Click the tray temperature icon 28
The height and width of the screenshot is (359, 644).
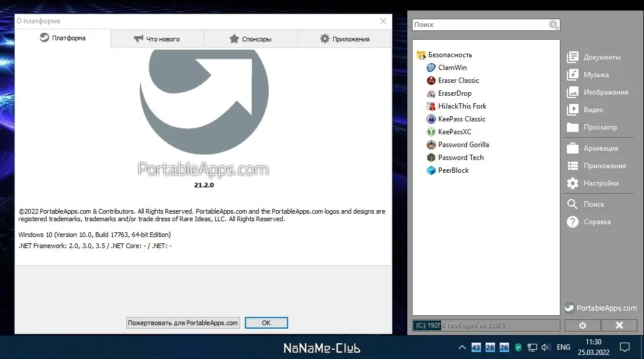490,347
